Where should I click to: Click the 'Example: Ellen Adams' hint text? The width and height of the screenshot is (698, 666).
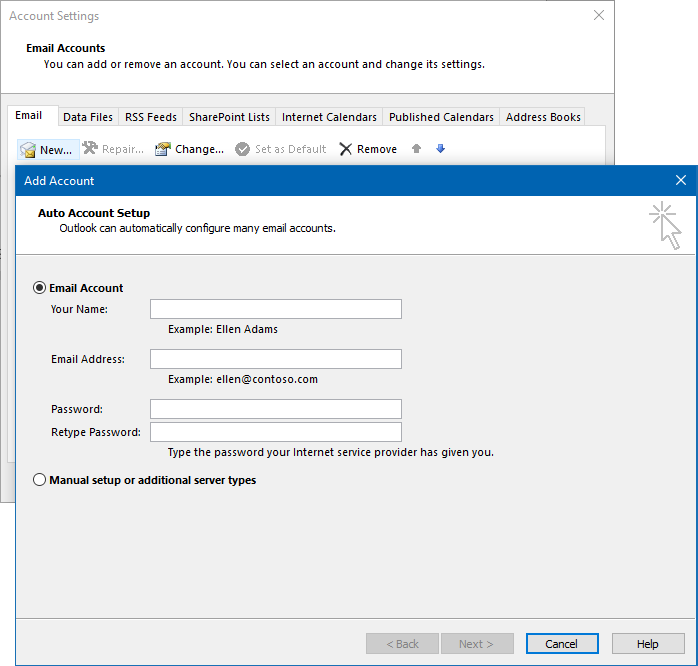click(x=223, y=329)
